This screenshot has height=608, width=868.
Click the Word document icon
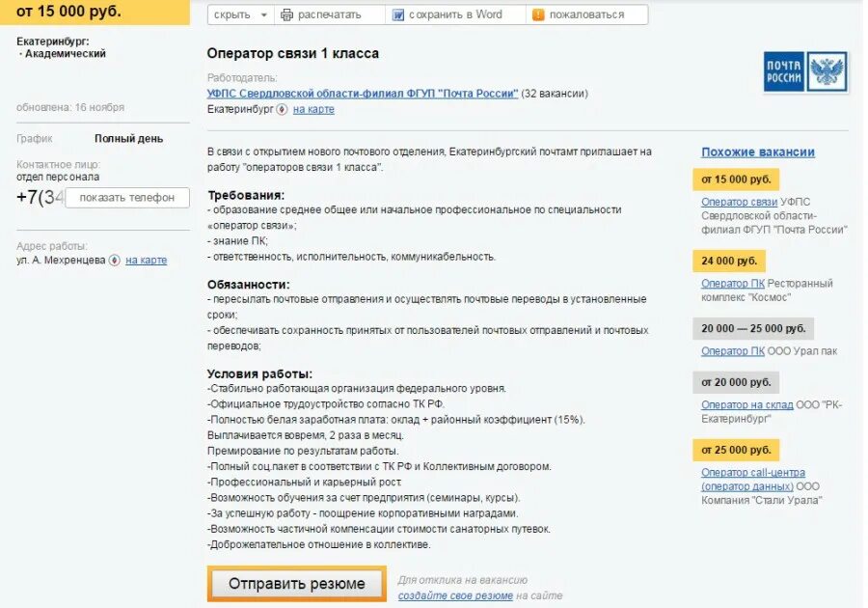tap(398, 14)
